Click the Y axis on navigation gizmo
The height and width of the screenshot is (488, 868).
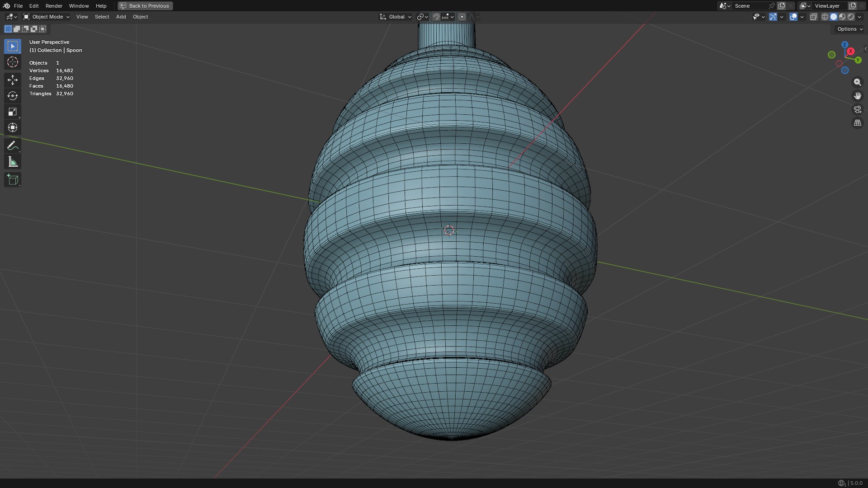pyautogui.click(x=858, y=60)
